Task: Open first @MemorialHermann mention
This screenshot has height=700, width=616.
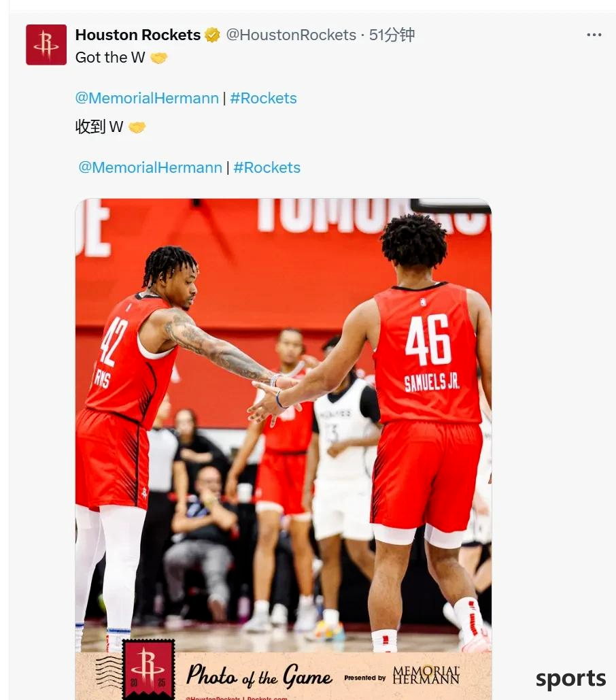Action: click(x=147, y=98)
